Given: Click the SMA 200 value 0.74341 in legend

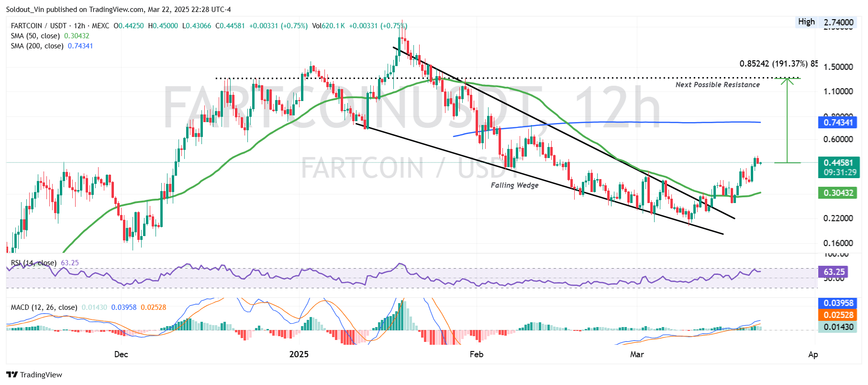Looking at the screenshot, I should (x=80, y=46).
